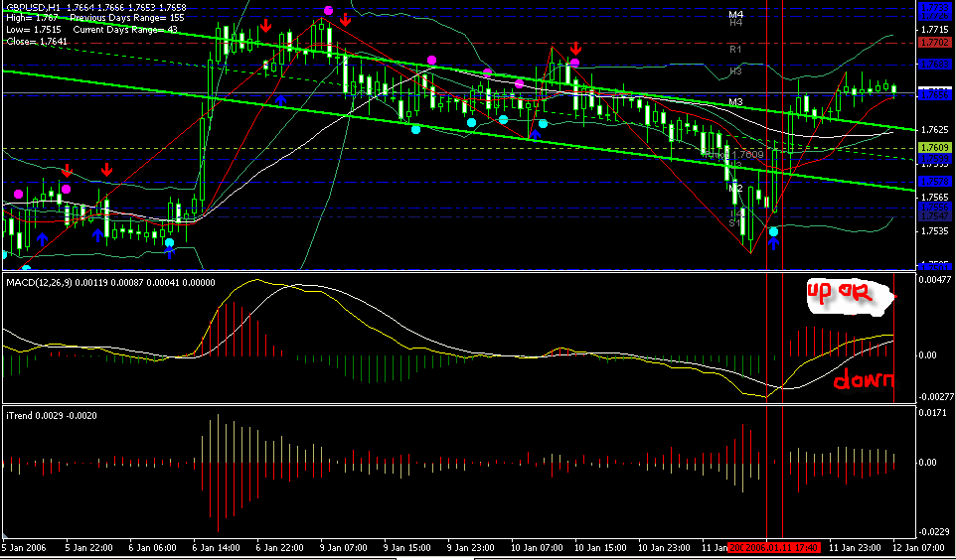The image size is (956, 560).
Task: Click the iTrend 0.0029 -0.0020 label
Action: 52,416
